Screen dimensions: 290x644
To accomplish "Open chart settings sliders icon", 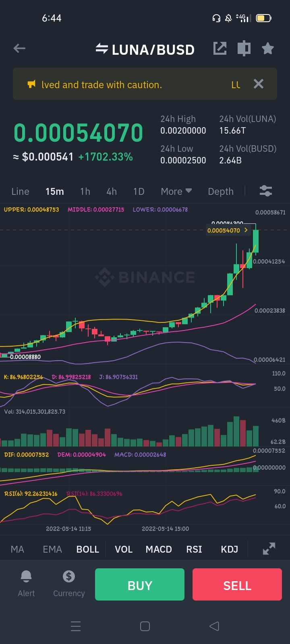I will point(266,191).
